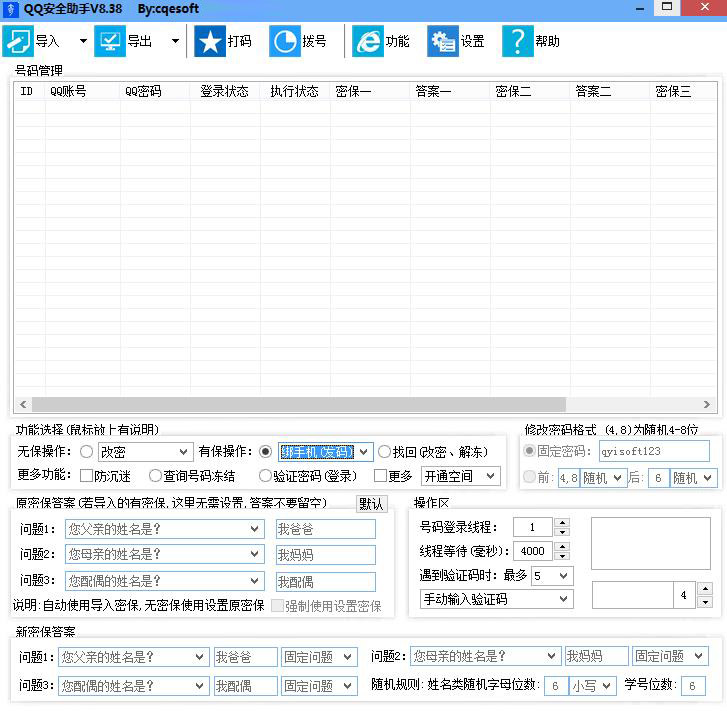The height and width of the screenshot is (711, 727).
Task: Open new 问题1 固定问题 dropdown
Action: pyautogui.click(x=319, y=657)
